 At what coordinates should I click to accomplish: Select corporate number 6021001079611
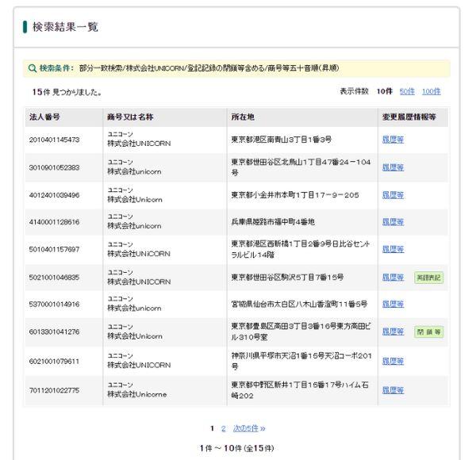[x=54, y=362]
